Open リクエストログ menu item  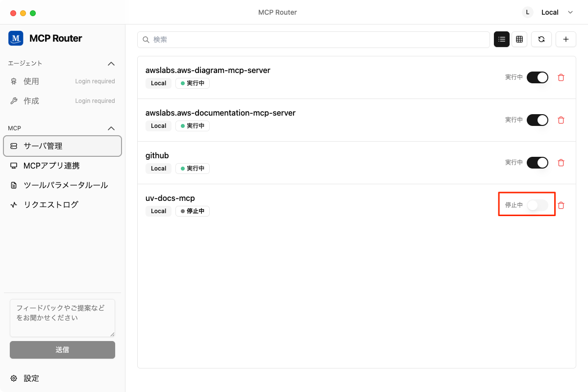tap(62, 205)
